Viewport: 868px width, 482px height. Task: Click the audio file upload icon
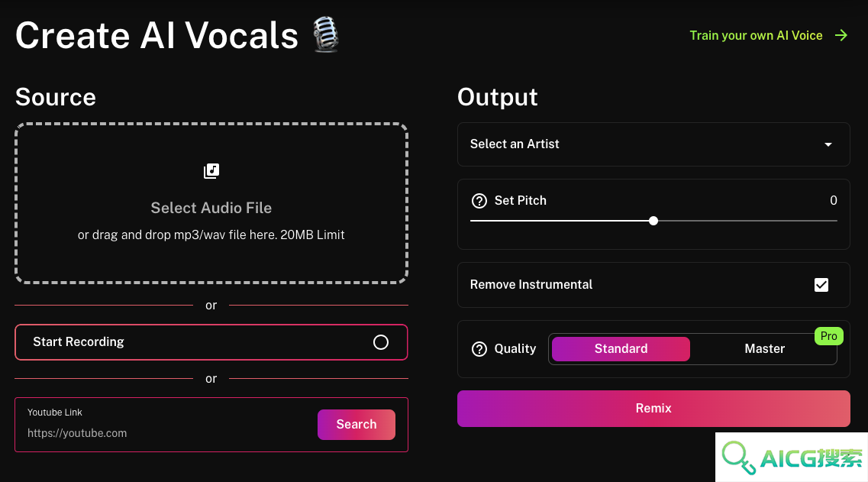coord(211,170)
